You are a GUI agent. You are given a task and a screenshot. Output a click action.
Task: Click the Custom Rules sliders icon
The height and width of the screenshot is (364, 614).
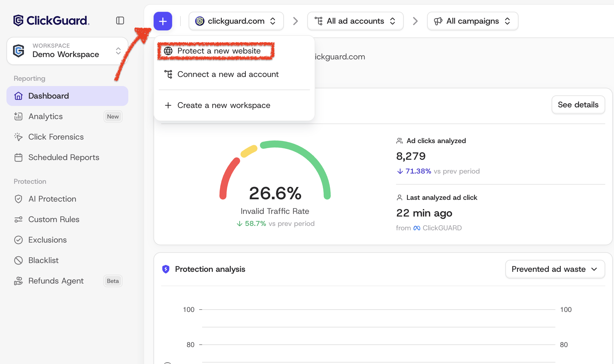(18, 219)
